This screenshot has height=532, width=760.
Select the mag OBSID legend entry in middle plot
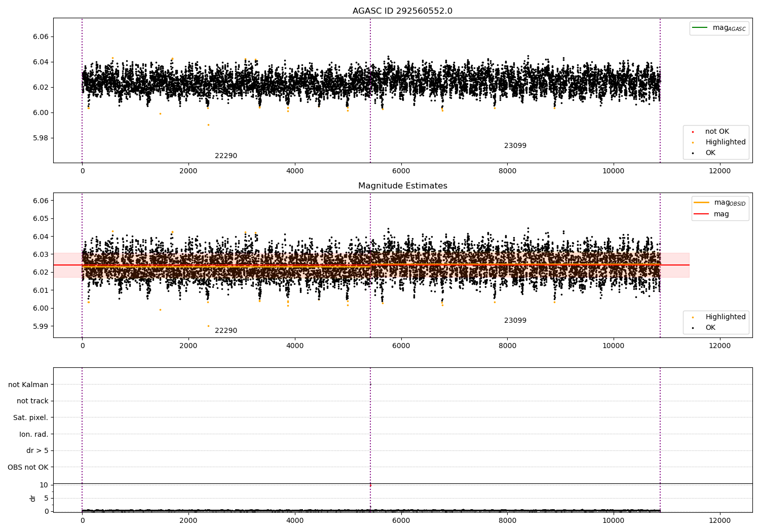click(x=720, y=203)
